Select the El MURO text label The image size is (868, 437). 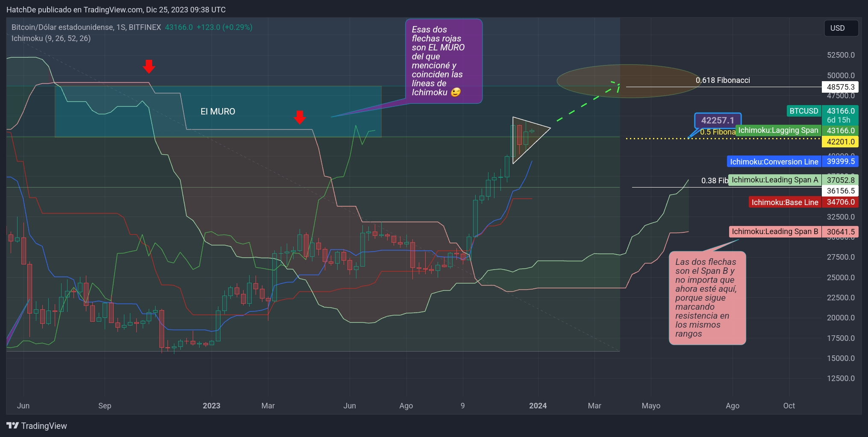point(218,111)
